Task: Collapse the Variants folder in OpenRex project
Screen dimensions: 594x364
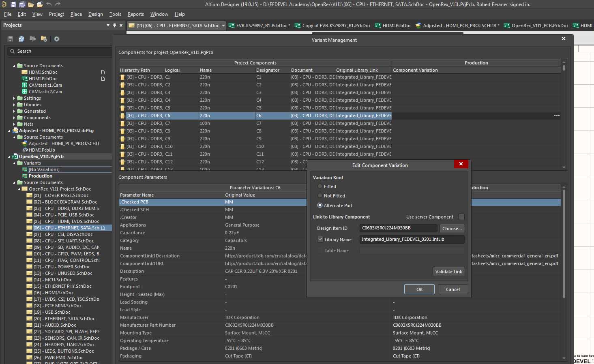Action: tap(14, 163)
